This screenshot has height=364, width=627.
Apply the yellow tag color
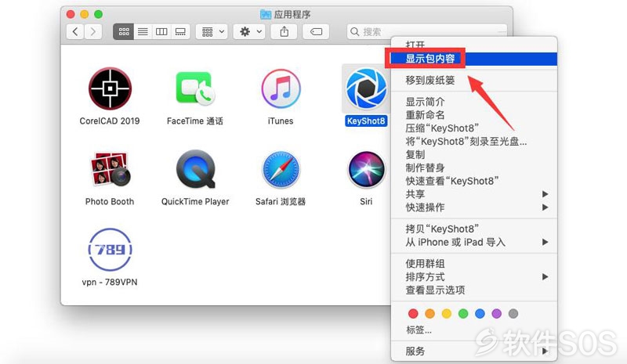click(x=447, y=314)
